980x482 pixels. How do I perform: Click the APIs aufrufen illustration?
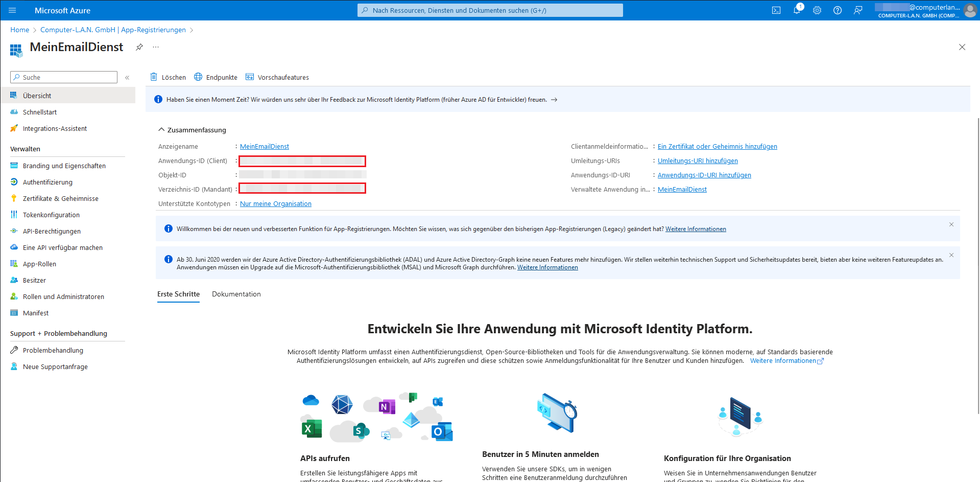coord(377,417)
